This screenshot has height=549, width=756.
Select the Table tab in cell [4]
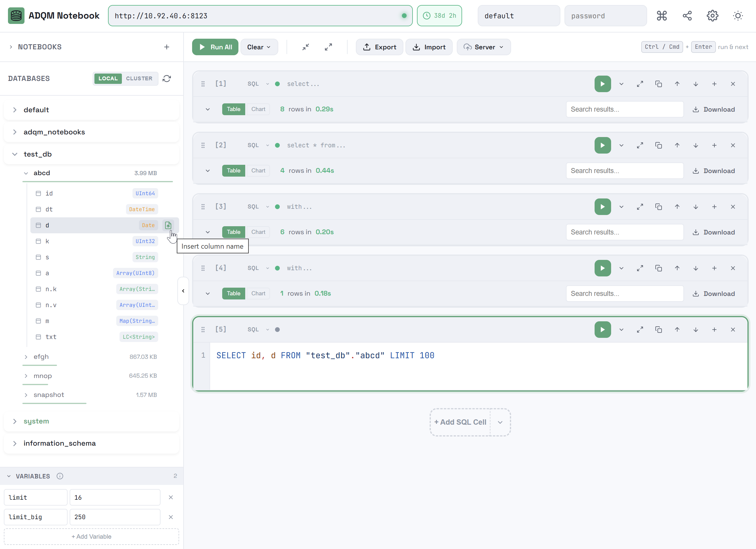[x=233, y=293]
